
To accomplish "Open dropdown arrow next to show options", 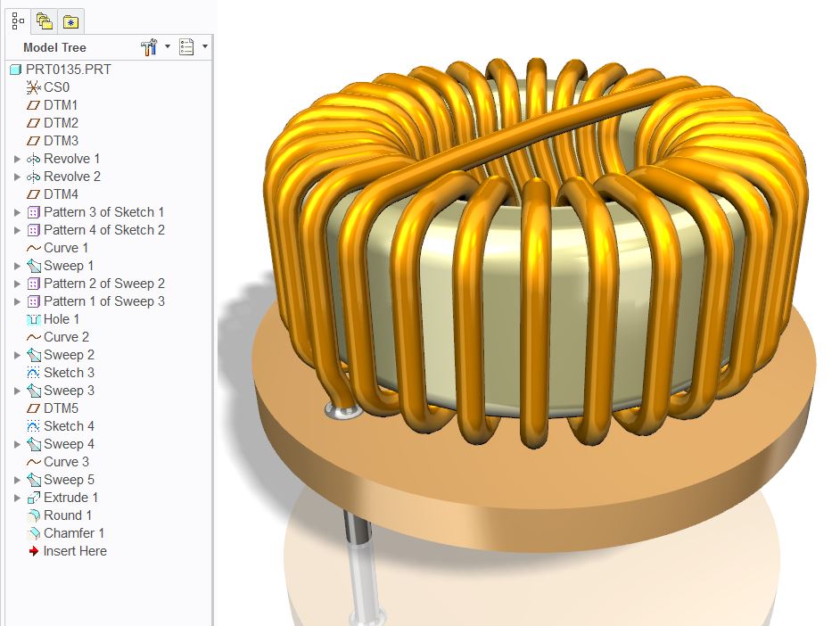I will click(x=205, y=46).
